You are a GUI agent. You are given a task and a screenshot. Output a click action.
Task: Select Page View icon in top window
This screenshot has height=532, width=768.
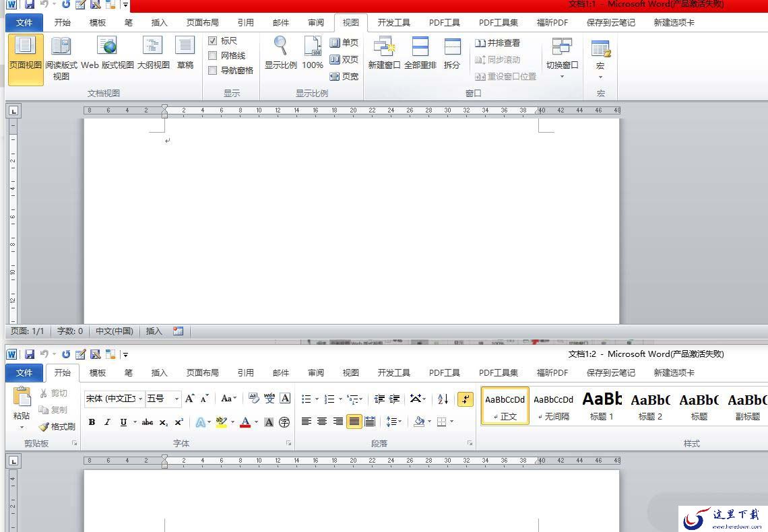26,59
